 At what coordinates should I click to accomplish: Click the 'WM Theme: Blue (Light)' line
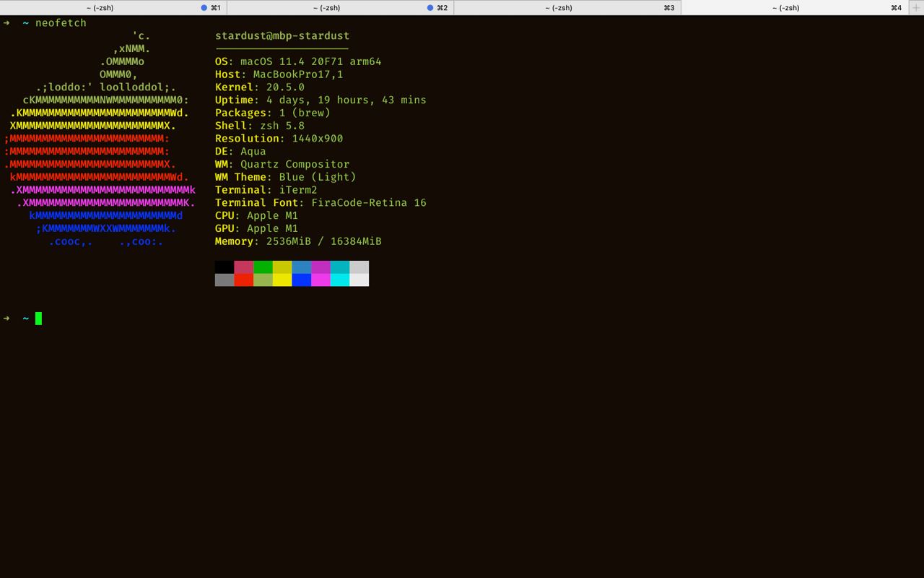coord(286,177)
